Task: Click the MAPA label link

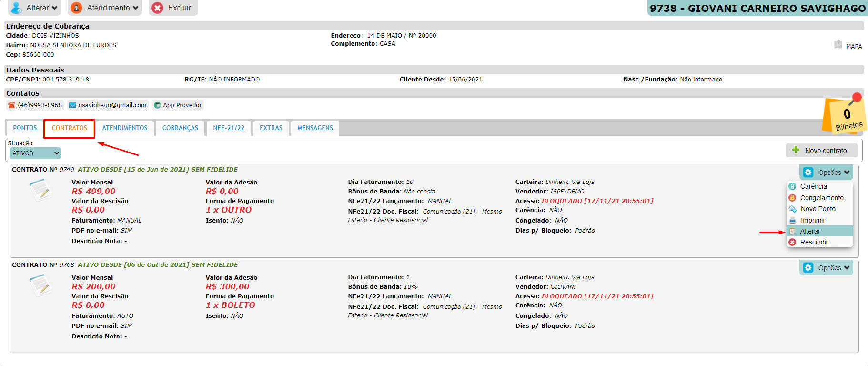Action: pyautogui.click(x=854, y=46)
